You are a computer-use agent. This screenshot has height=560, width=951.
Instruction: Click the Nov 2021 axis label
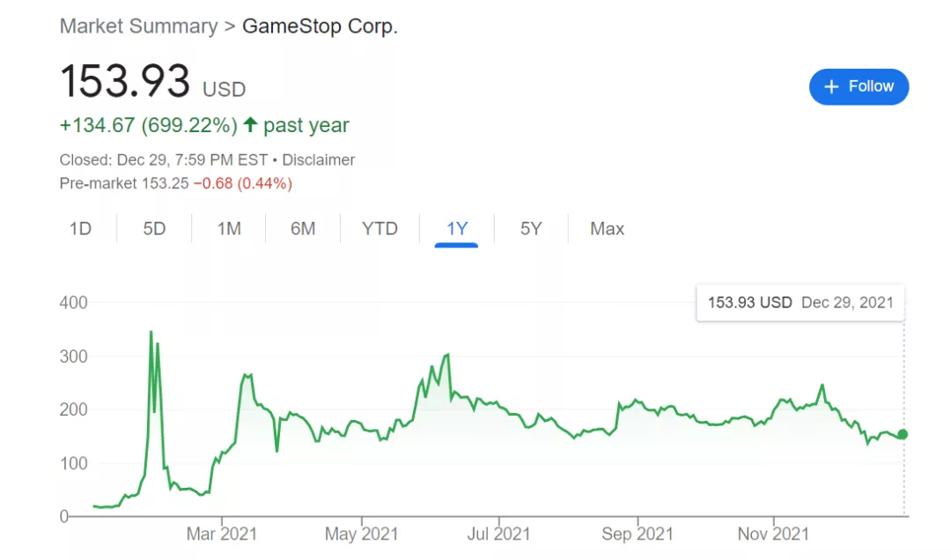[773, 534]
